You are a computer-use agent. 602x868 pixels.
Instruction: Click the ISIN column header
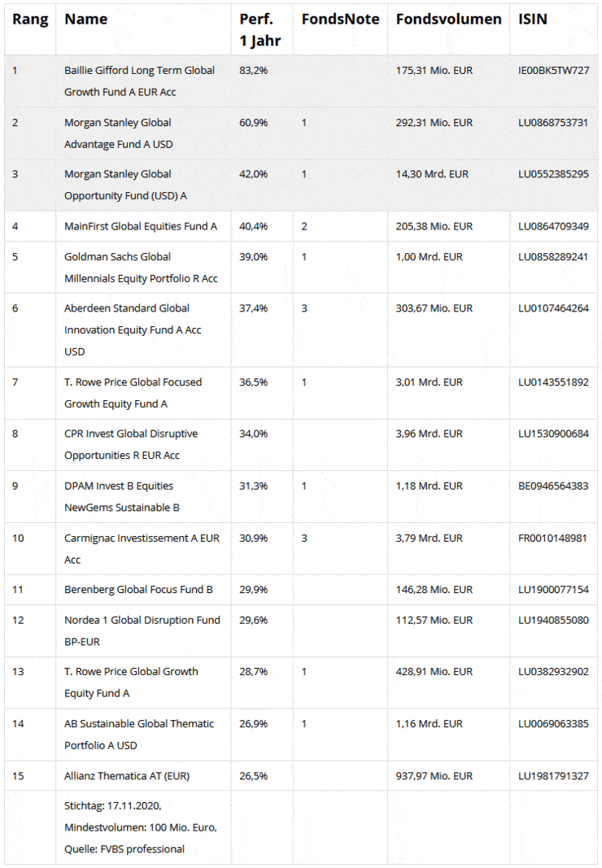pyautogui.click(x=533, y=20)
